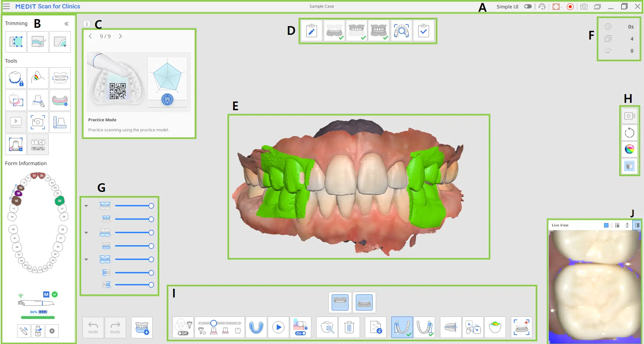Open the rainbow undercut analysis tool
This screenshot has height=344, width=644.
38,78
